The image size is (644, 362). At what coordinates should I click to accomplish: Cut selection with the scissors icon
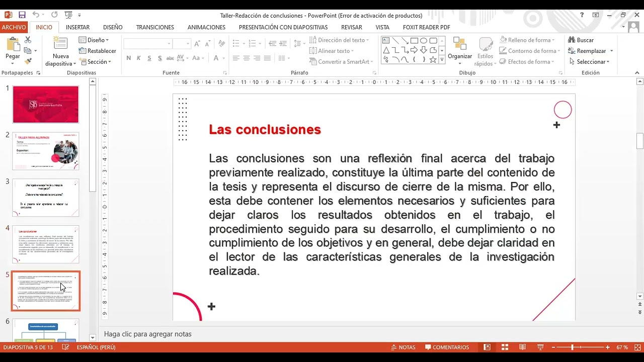coord(28,40)
